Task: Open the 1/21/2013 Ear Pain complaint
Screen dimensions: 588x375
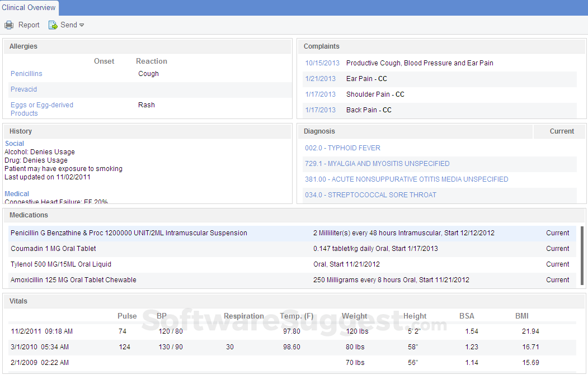Action: (x=321, y=79)
